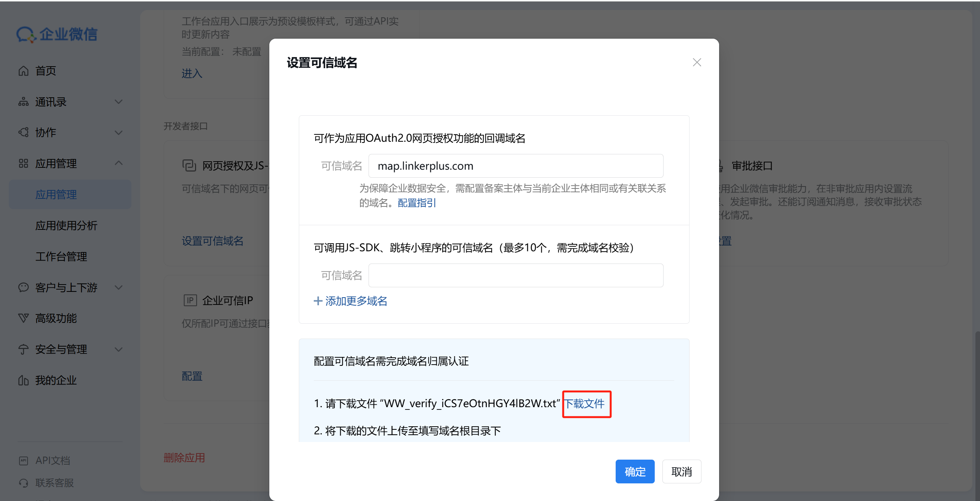Image resolution: width=980 pixels, height=501 pixels.
Task: Click the 高级功能 icon in sidebar
Action: [x=23, y=318]
